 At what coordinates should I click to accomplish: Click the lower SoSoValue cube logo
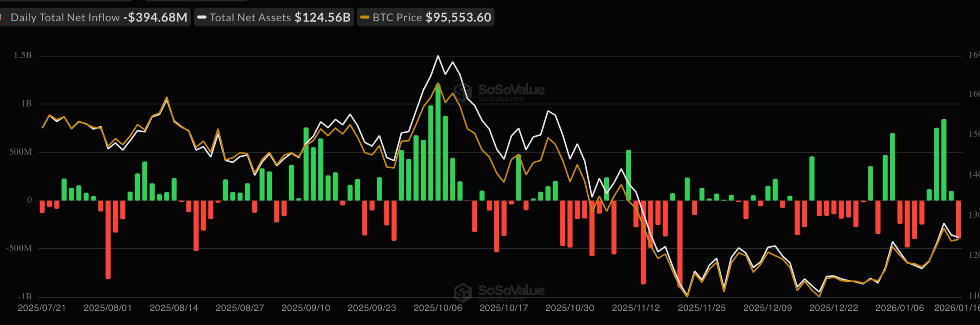pyautogui.click(x=463, y=292)
